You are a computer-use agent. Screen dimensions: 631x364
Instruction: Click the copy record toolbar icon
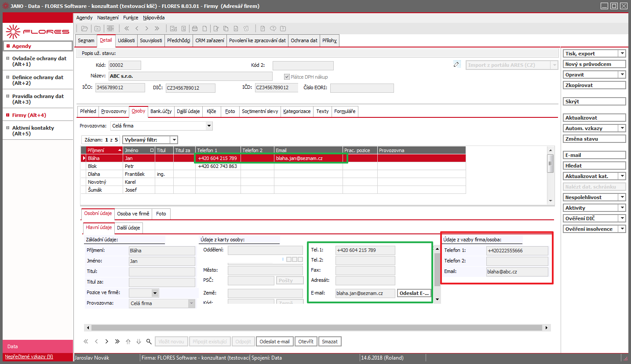226,29
